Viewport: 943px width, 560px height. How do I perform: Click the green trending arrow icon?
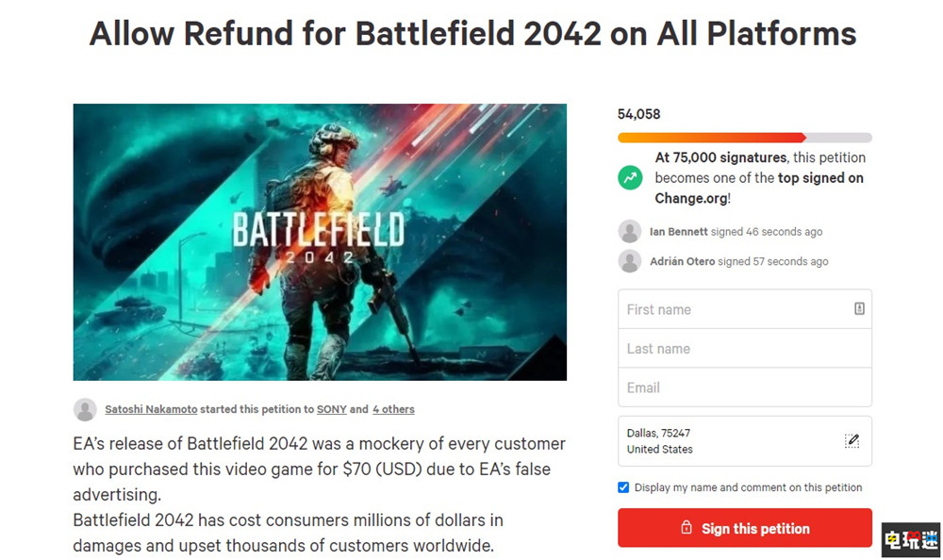630,177
